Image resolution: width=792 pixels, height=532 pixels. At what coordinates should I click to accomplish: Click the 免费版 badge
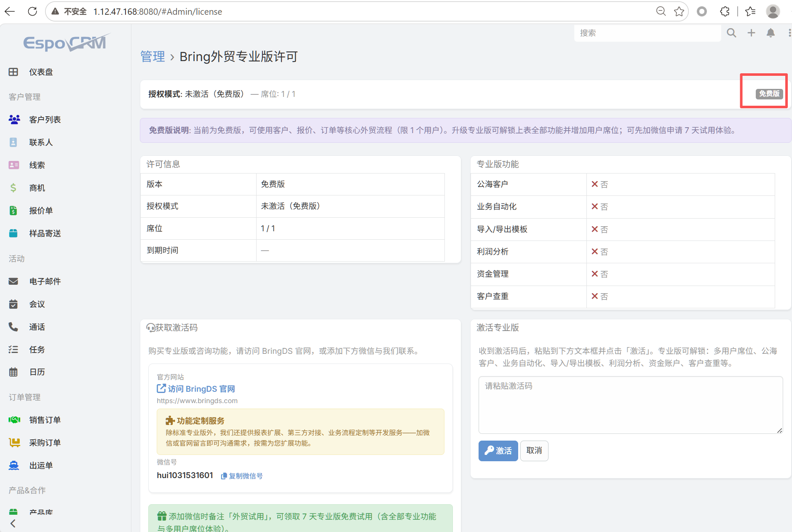point(769,94)
